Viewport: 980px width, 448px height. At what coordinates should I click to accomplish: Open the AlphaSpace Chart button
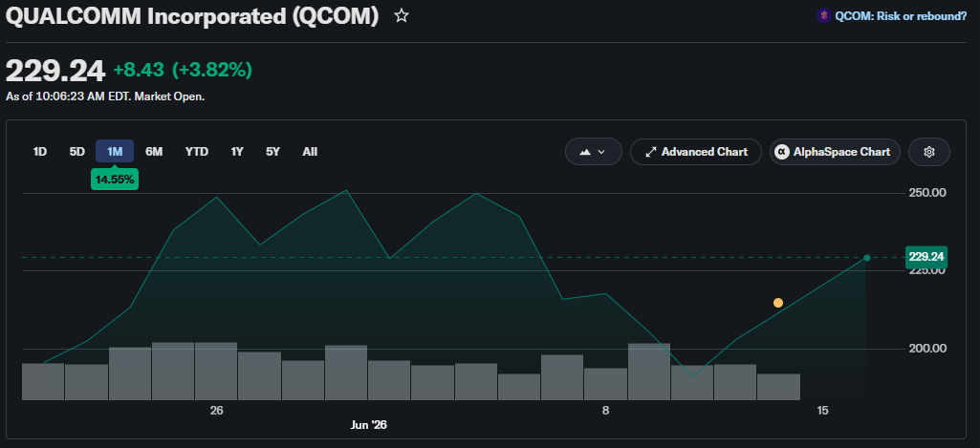click(x=835, y=152)
